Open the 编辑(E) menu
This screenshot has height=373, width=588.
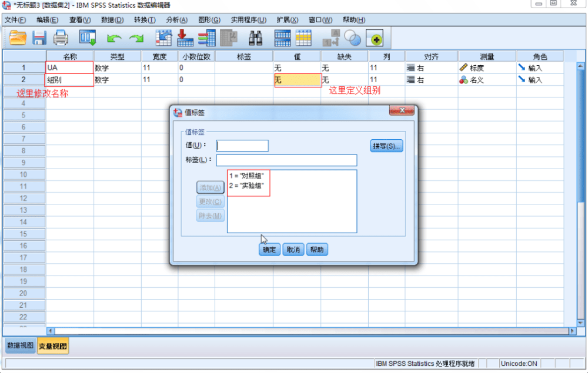47,20
